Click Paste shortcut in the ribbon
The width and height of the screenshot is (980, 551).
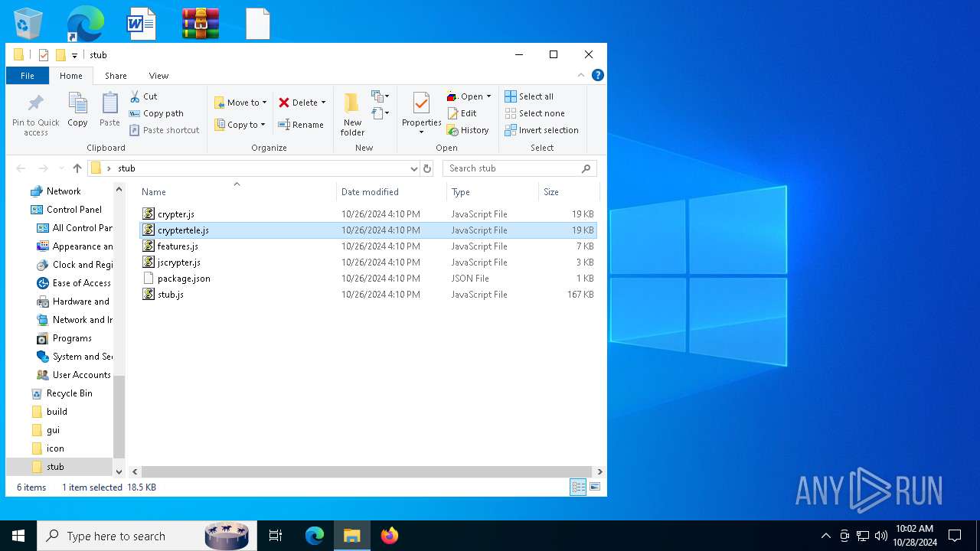pos(165,130)
